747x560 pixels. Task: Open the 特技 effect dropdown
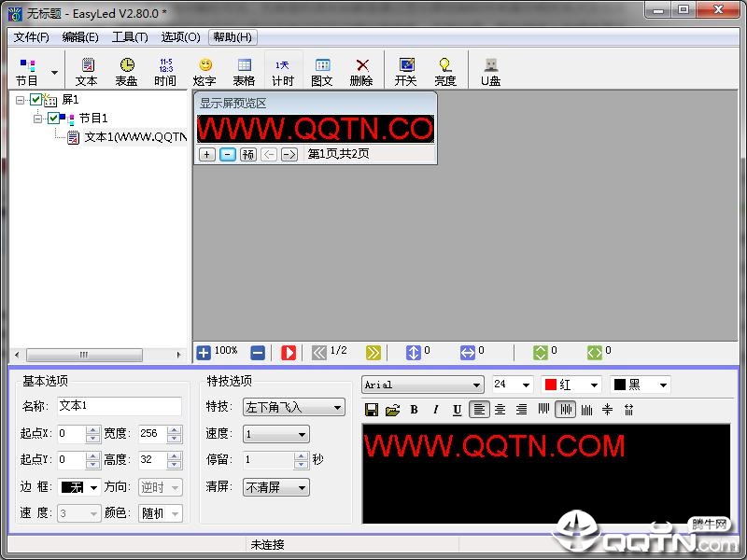click(294, 407)
